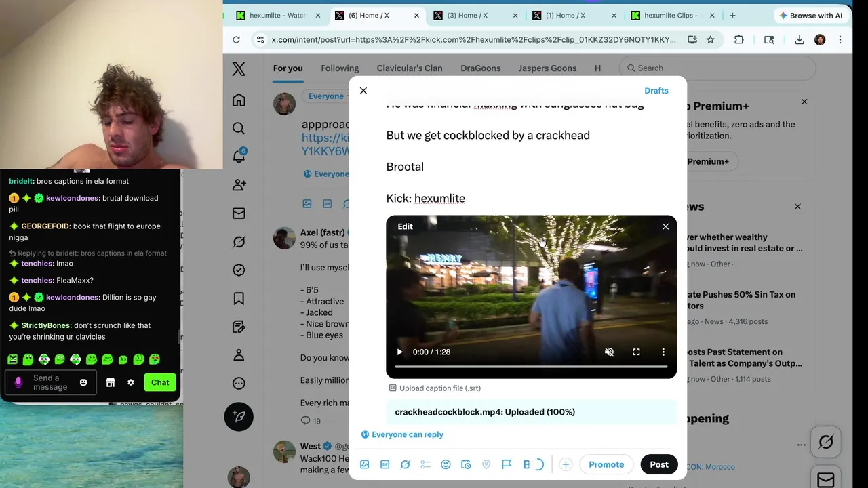
Task: Remove the attached video from the post
Action: [665, 226]
